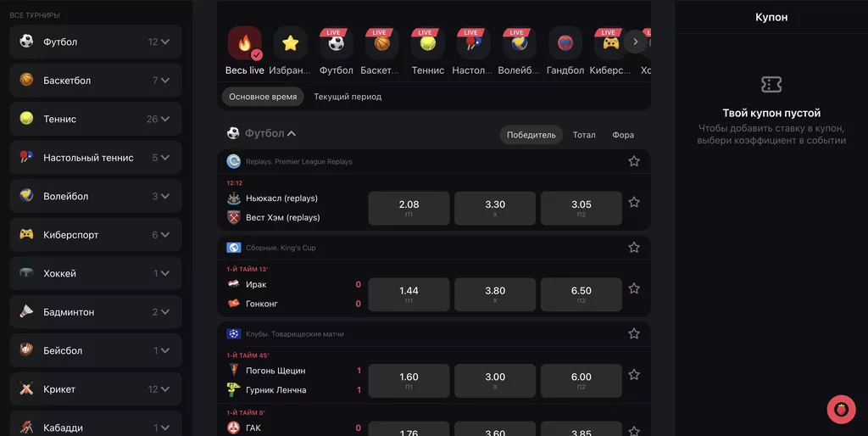Open live Киберспорт gamepad icon
This screenshot has height=436, width=868.
(610, 42)
